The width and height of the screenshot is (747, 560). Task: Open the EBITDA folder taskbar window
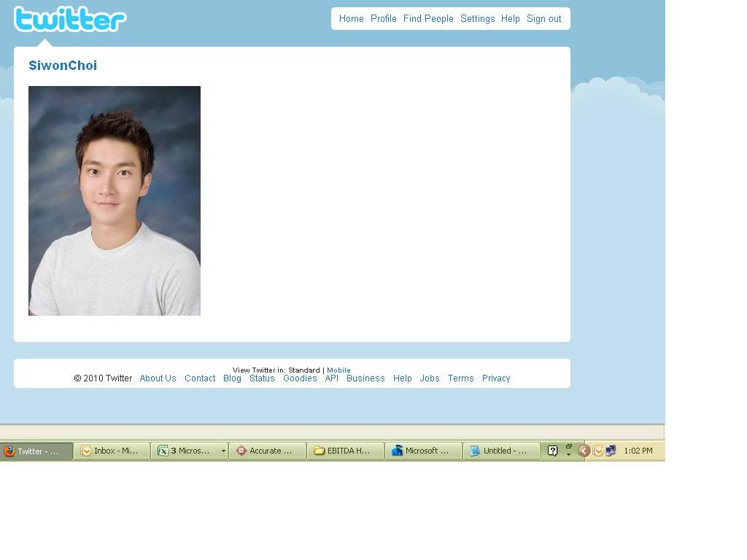pos(345,451)
